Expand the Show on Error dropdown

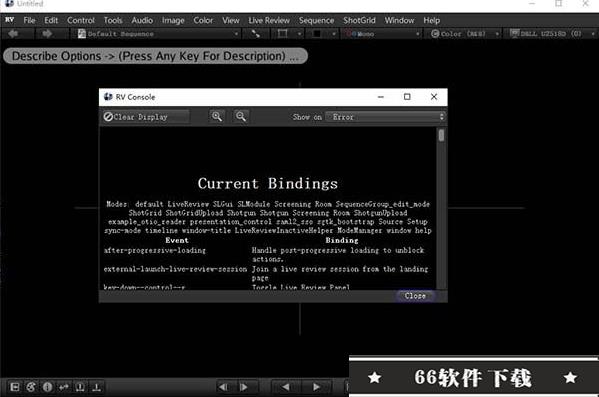coord(385,117)
